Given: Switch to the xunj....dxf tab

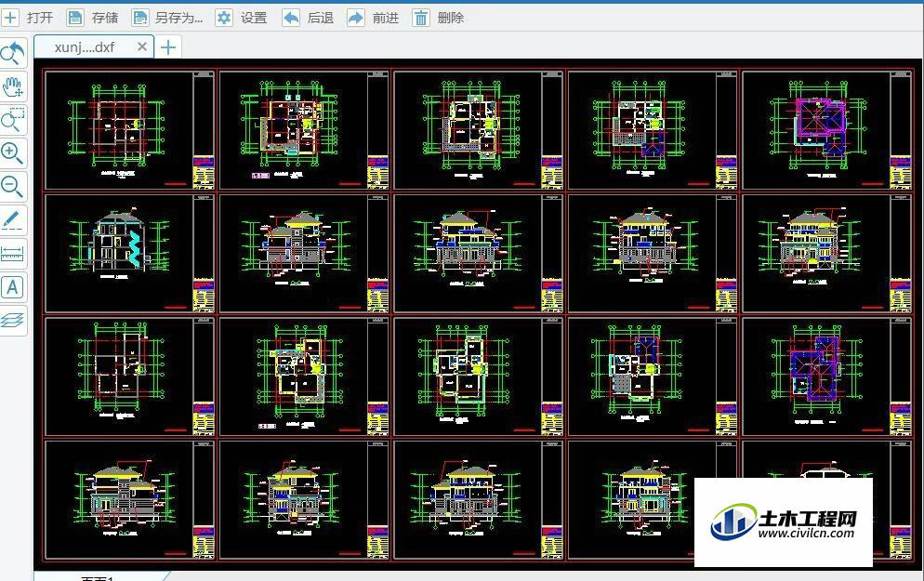Looking at the screenshot, I should pyautogui.click(x=85, y=47).
